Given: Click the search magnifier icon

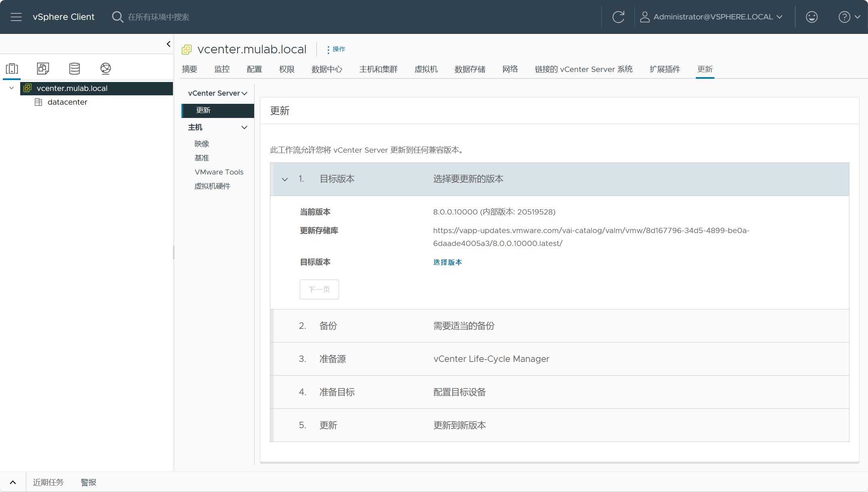Looking at the screenshot, I should tap(117, 17).
